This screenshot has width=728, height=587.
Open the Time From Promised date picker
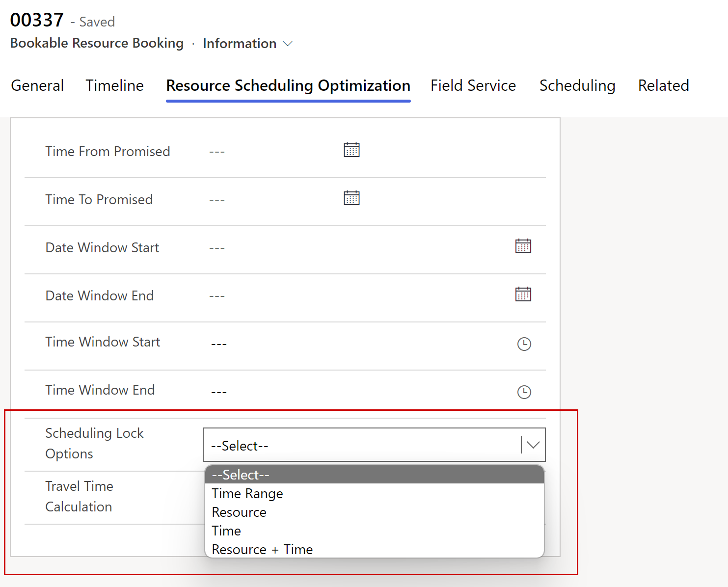click(x=351, y=150)
